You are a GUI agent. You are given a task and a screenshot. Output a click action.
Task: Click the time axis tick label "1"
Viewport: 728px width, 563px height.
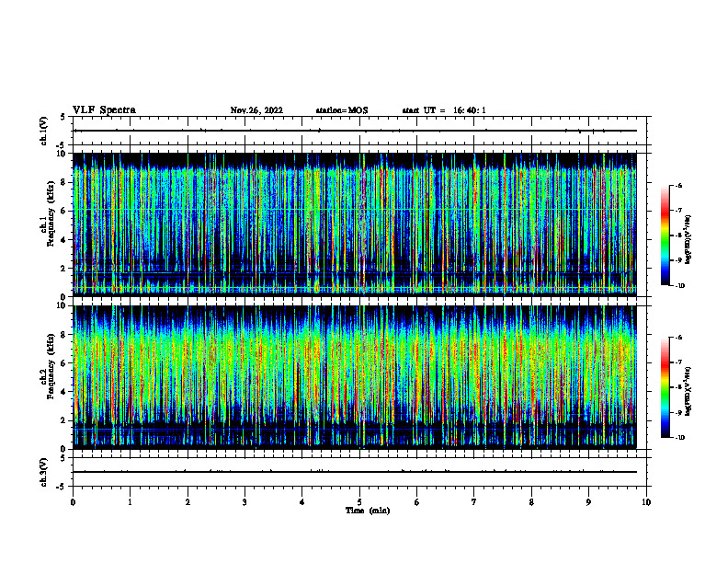131,502
